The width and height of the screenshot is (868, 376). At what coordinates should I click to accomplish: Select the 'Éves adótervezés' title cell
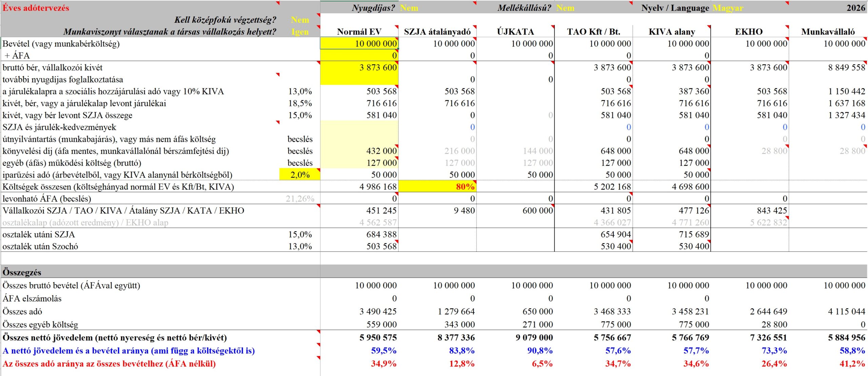(x=36, y=8)
